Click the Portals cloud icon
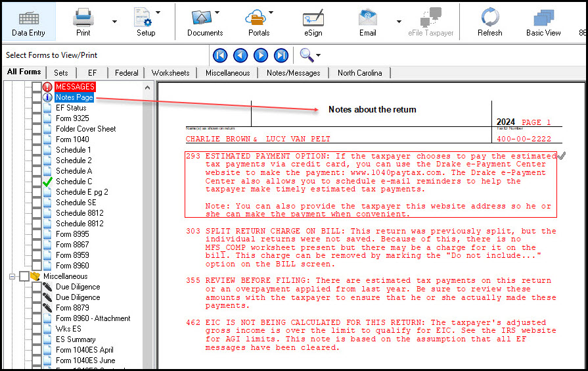588x371 pixels. pos(256,18)
